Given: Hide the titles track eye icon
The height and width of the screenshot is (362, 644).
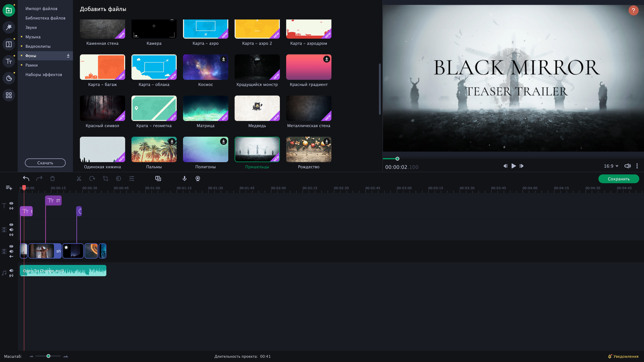Looking at the screenshot, I should pos(11,203).
